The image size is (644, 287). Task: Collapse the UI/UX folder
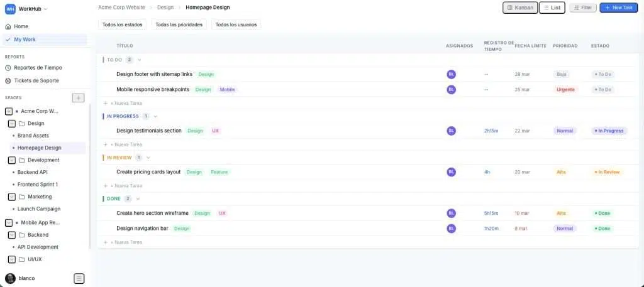(x=12, y=259)
